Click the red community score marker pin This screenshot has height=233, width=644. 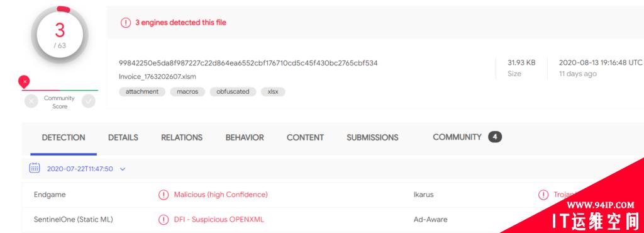coord(25,82)
